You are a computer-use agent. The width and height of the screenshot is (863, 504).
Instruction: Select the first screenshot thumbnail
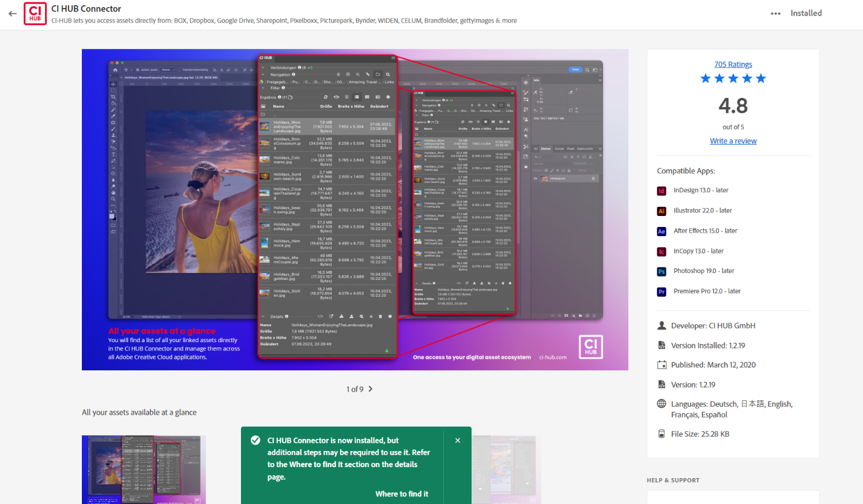coord(144,469)
